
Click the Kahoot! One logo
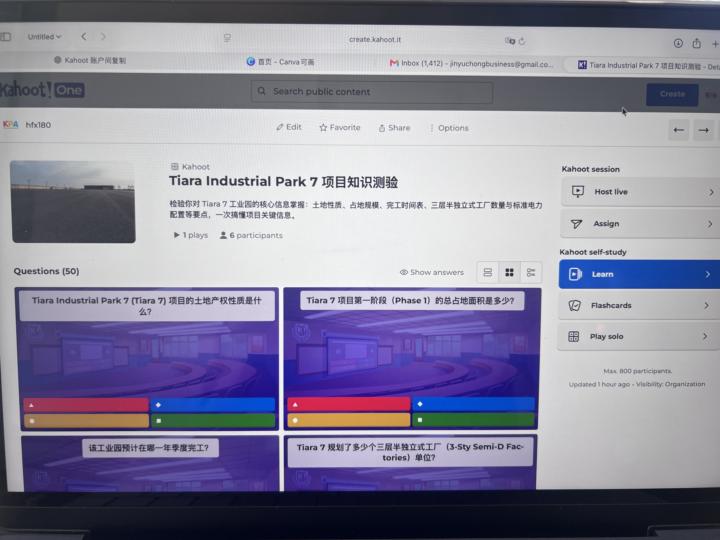(x=42, y=90)
